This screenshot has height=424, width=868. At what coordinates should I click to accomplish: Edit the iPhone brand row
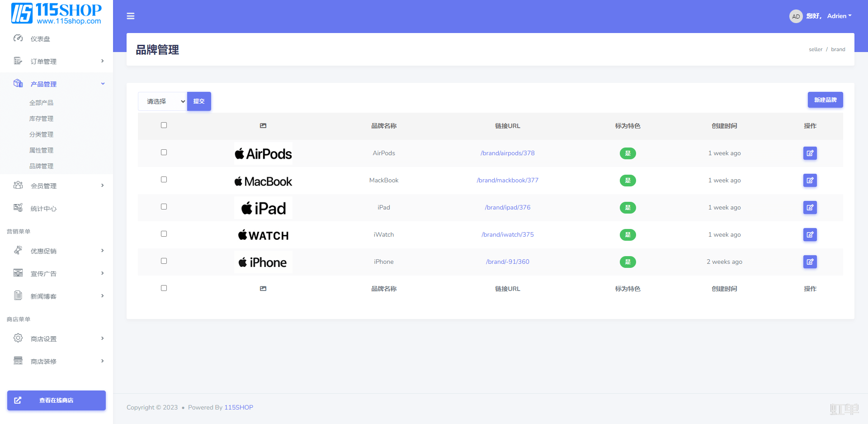coord(810,262)
